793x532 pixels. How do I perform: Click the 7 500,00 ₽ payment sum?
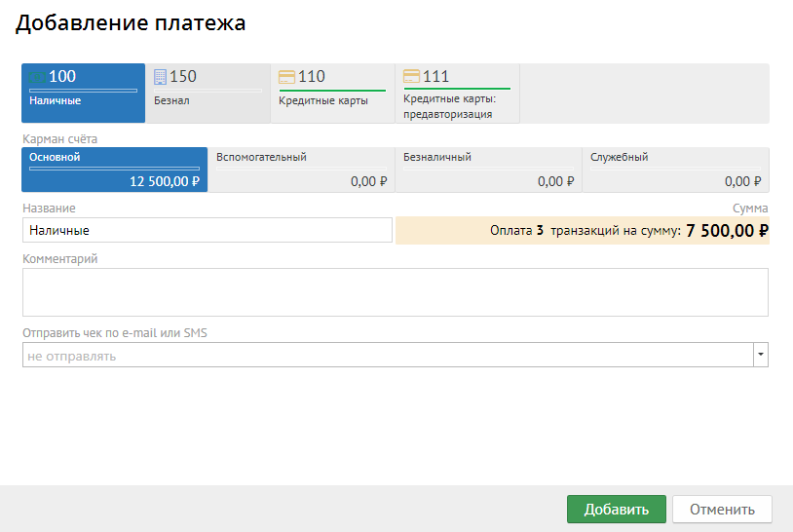(727, 231)
